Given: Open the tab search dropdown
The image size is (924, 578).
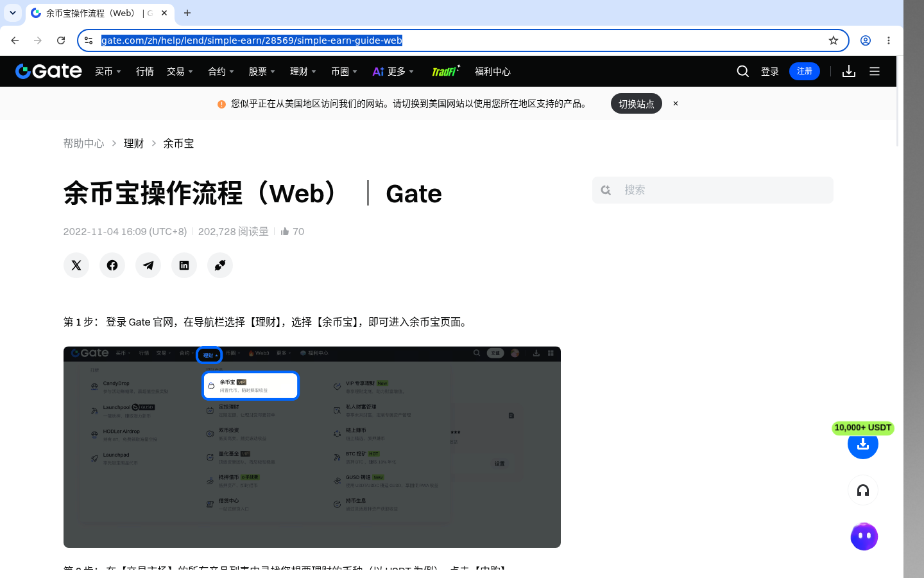Looking at the screenshot, I should pos(13,13).
